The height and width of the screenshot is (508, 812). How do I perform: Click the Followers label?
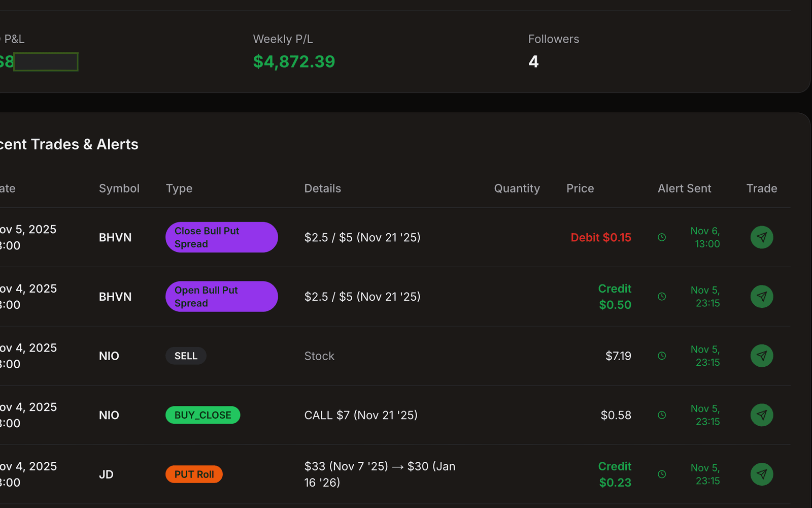point(554,39)
